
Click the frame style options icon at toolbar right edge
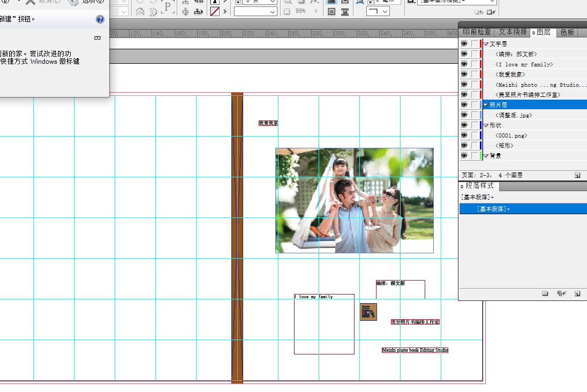(x=491, y=12)
